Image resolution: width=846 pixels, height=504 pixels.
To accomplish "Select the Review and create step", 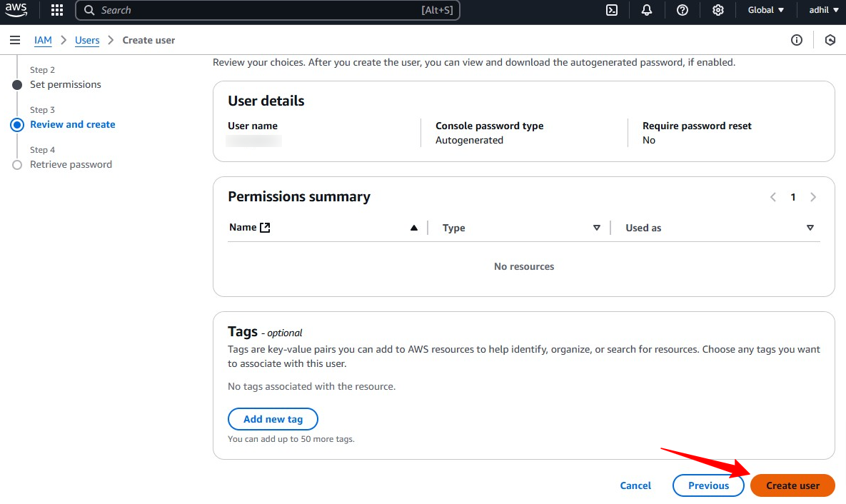I will [72, 124].
